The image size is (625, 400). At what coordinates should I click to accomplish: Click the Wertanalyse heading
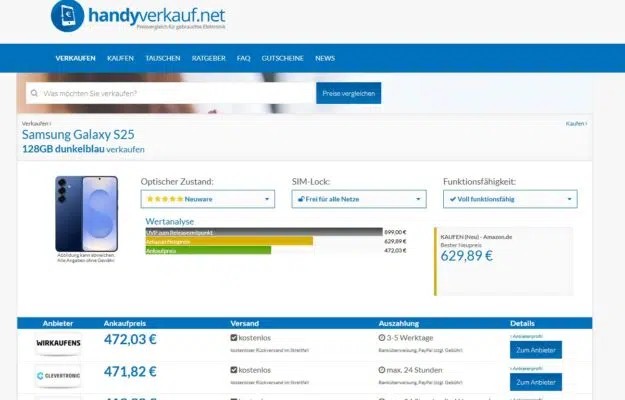pos(169,222)
